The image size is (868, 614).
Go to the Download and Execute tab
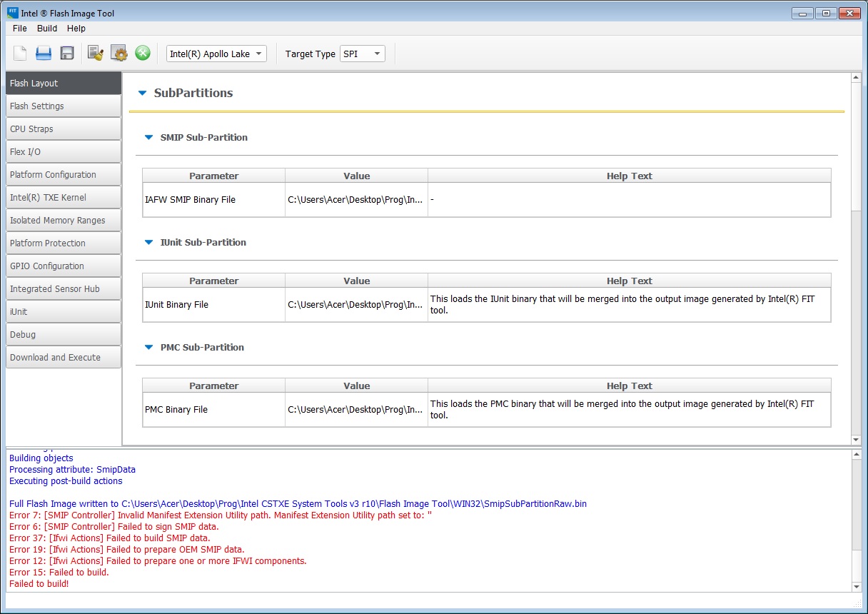(x=64, y=358)
